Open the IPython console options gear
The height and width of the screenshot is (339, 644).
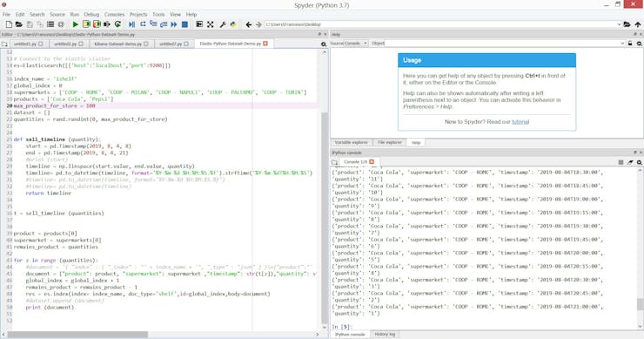coord(640,162)
